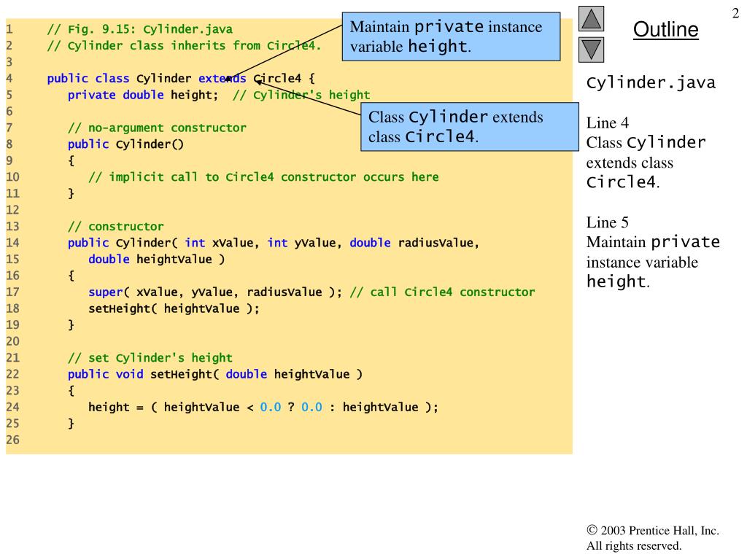The image size is (747, 560).
Task: Click 'double radiusValue' parameter on line 14
Action: point(414,243)
